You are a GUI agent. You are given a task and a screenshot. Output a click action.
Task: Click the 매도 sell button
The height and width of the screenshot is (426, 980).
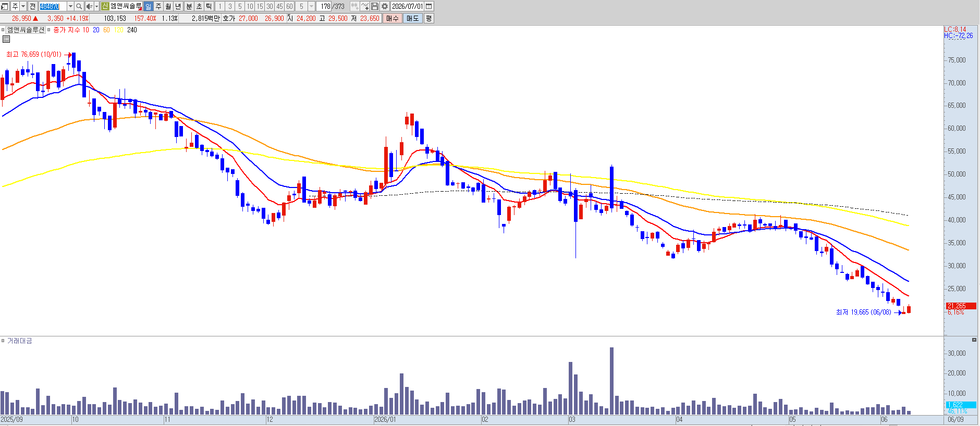(412, 18)
